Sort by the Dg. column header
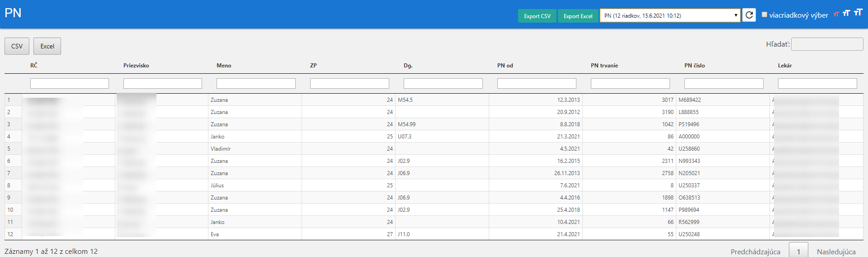 tap(408, 65)
